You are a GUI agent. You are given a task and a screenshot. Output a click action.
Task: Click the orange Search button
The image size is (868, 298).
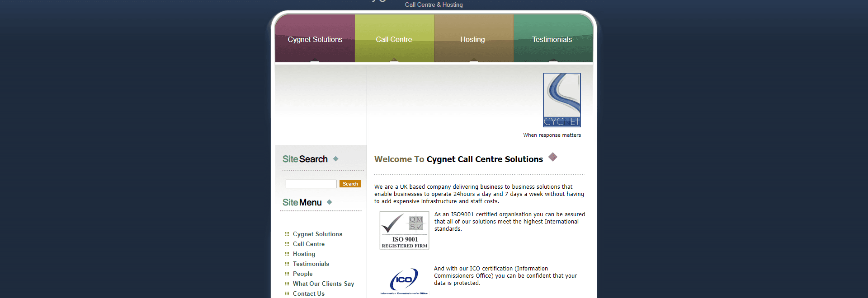(x=350, y=184)
